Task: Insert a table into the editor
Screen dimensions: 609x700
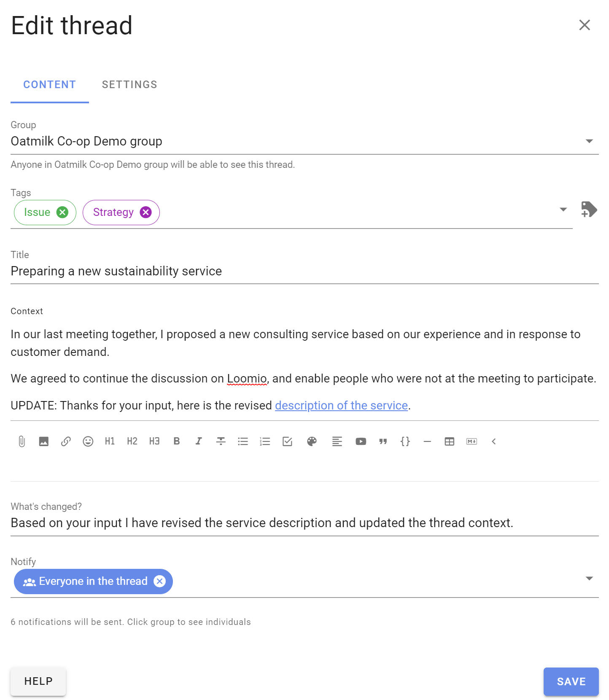Action: click(x=449, y=442)
